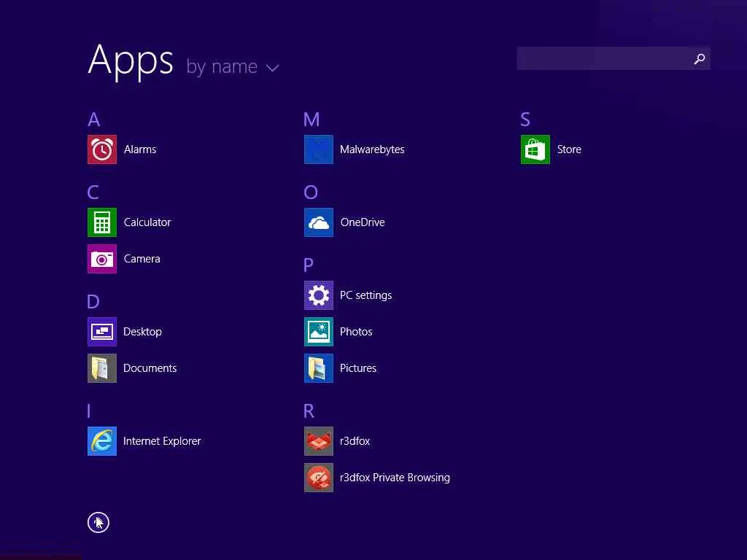Launch Calculator from its green icon

(102, 222)
